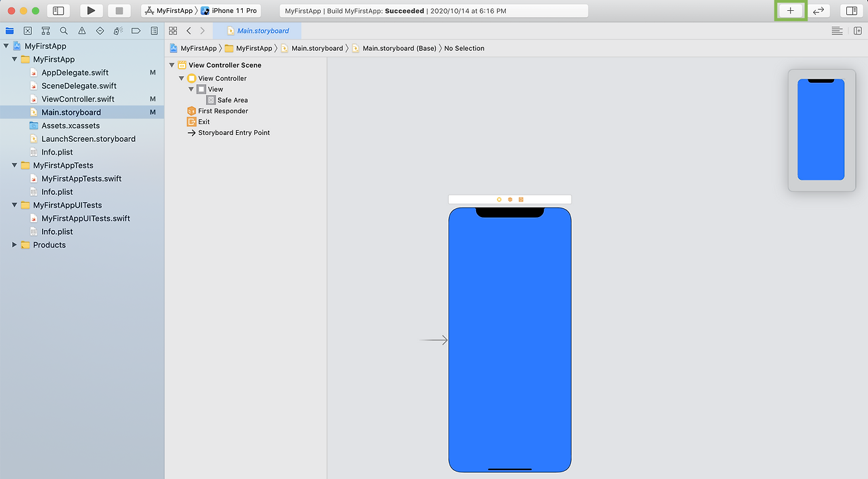Toggle the navigator panel visibility
868x479 pixels.
58,11
